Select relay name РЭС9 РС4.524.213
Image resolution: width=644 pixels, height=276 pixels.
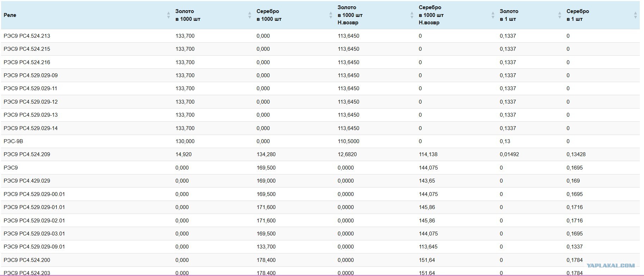click(x=27, y=36)
